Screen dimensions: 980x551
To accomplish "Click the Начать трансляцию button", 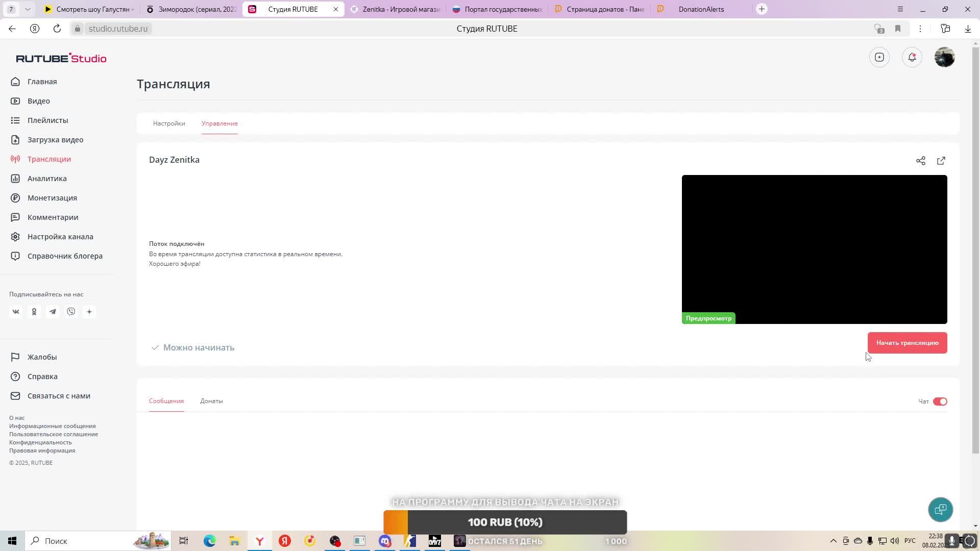I will 908,343.
